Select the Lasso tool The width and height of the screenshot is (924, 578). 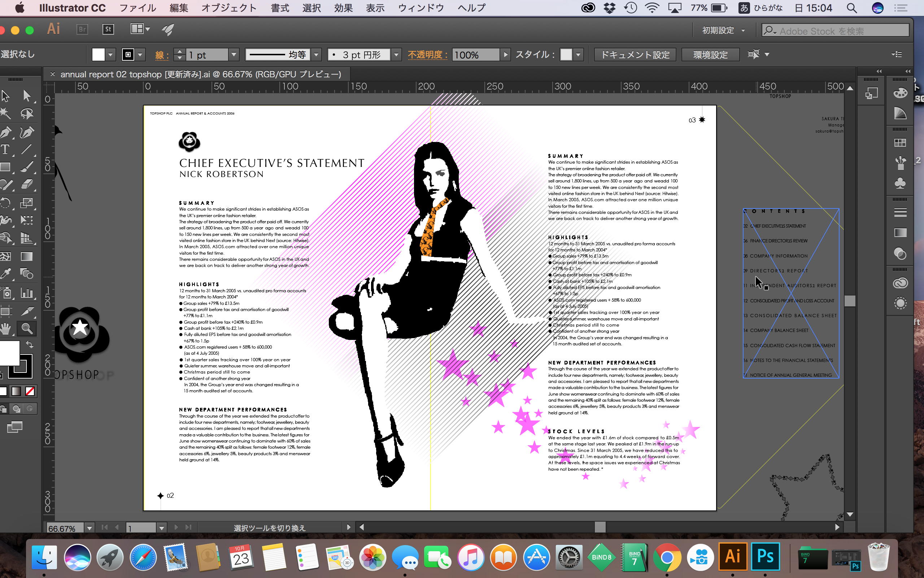[27, 113]
